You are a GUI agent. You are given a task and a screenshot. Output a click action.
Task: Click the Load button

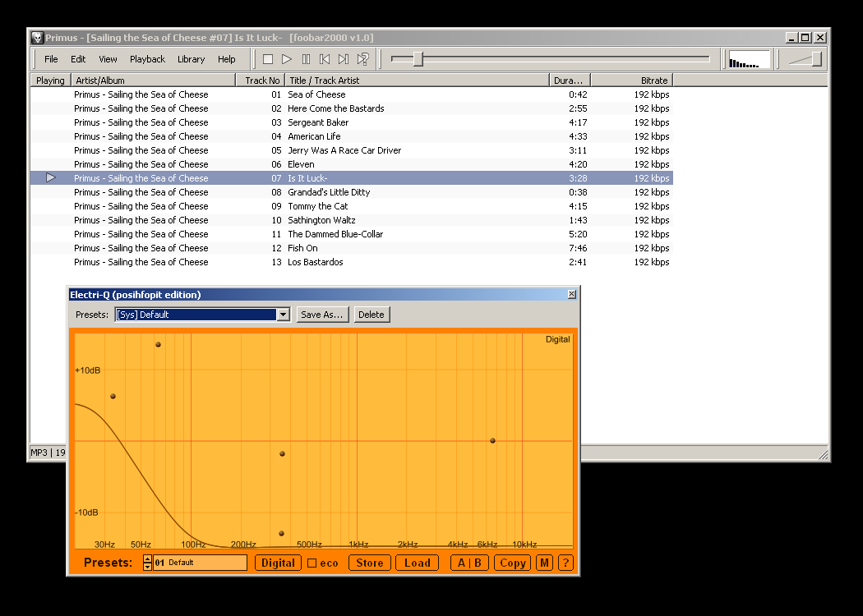[x=418, y=563]
